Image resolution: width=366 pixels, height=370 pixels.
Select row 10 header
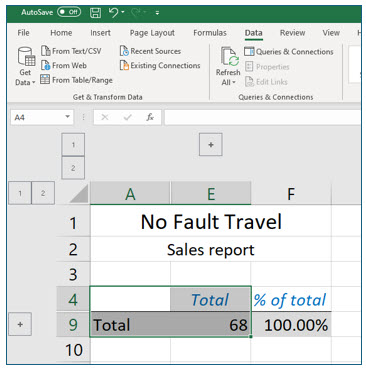[73, 350]
